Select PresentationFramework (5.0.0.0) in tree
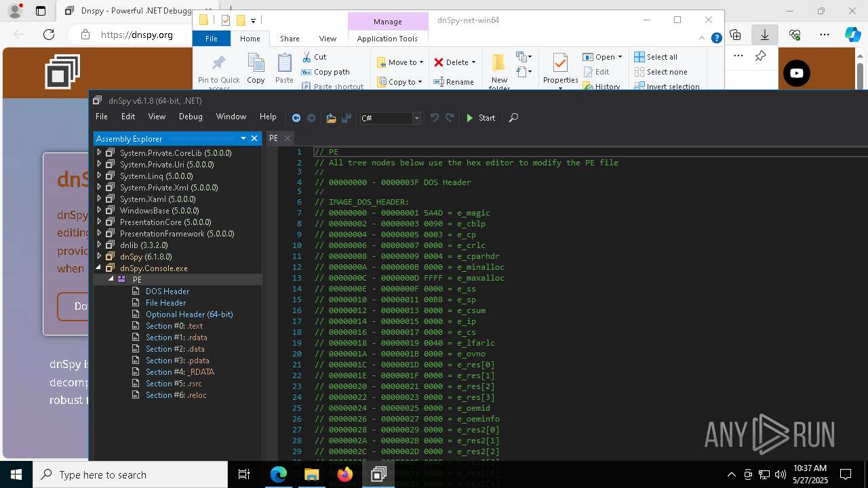This screenshot has width=868, height=488. [177, 234]
